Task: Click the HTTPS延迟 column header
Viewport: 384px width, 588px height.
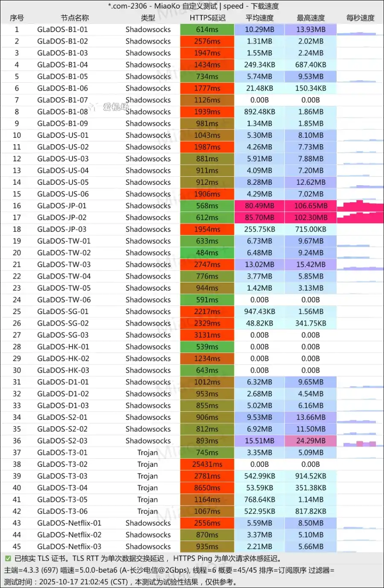Action: coord(207,18)
